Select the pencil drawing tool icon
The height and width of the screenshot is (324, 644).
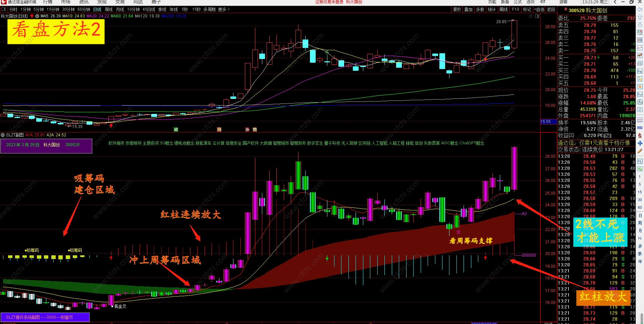(x=640, y=151)
